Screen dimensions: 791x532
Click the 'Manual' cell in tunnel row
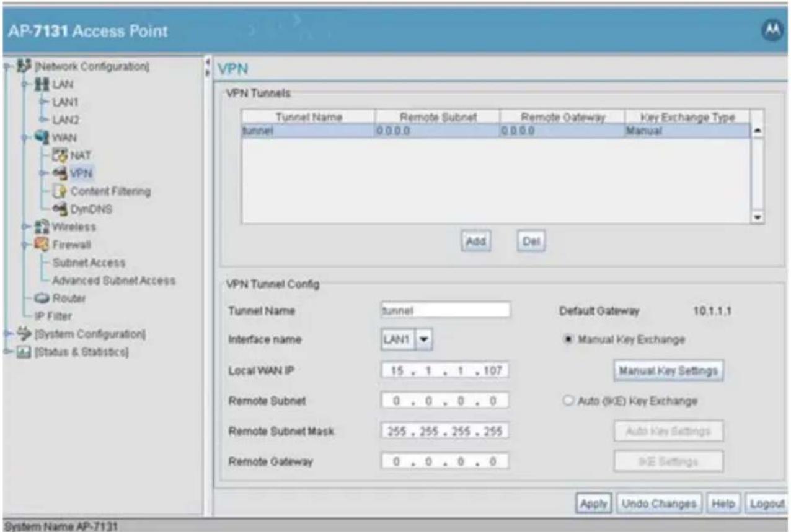[687, 131]
